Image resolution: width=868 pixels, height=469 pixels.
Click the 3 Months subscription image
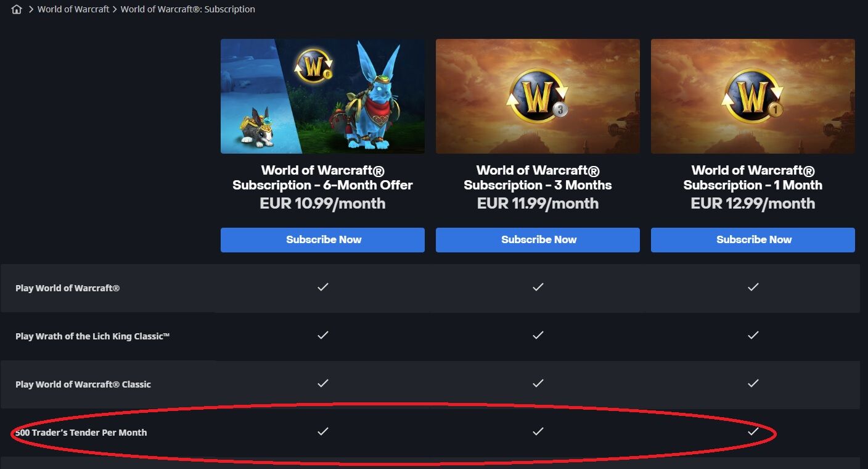pos(538,96)
